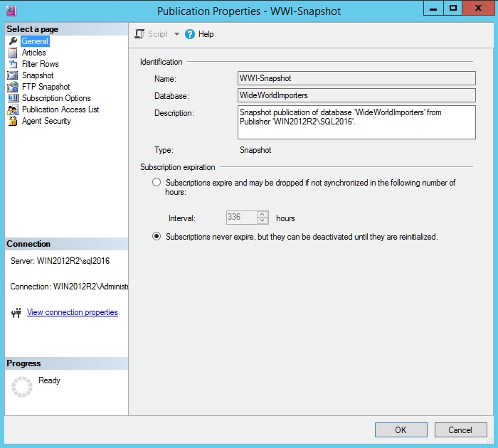Select the subscriptions never expire option
This screenshot has width=498, height=448.
tap(157, 237)
